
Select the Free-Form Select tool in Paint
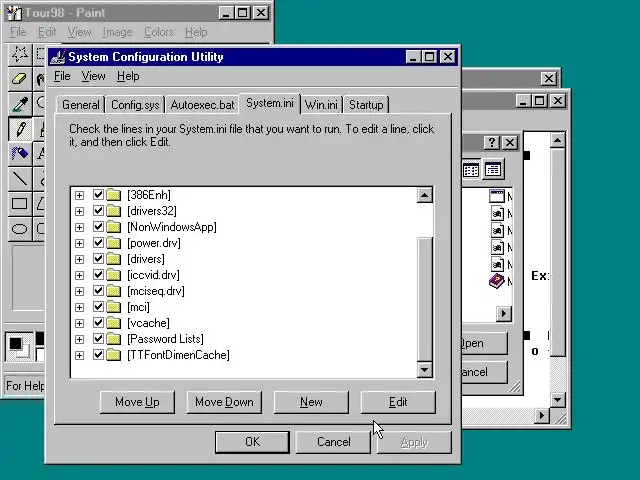click(20, 53)
